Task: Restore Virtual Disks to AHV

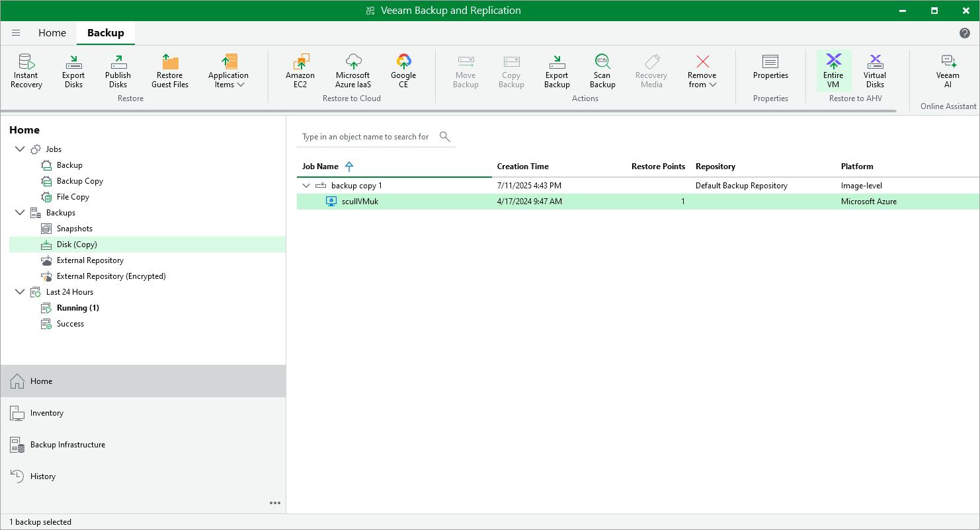Action: pyautogui.click(x=875, y=71)
